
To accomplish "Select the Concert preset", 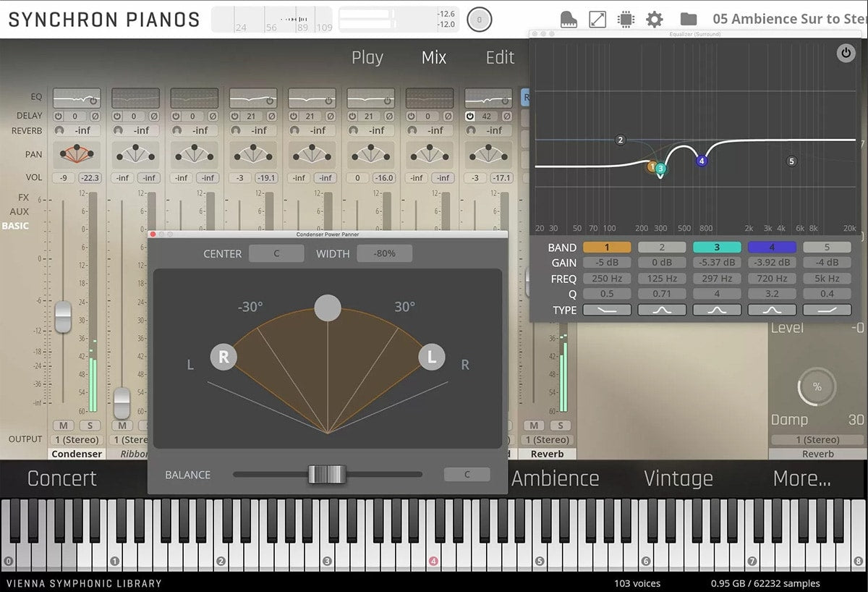I will click(x=61, y=478).
